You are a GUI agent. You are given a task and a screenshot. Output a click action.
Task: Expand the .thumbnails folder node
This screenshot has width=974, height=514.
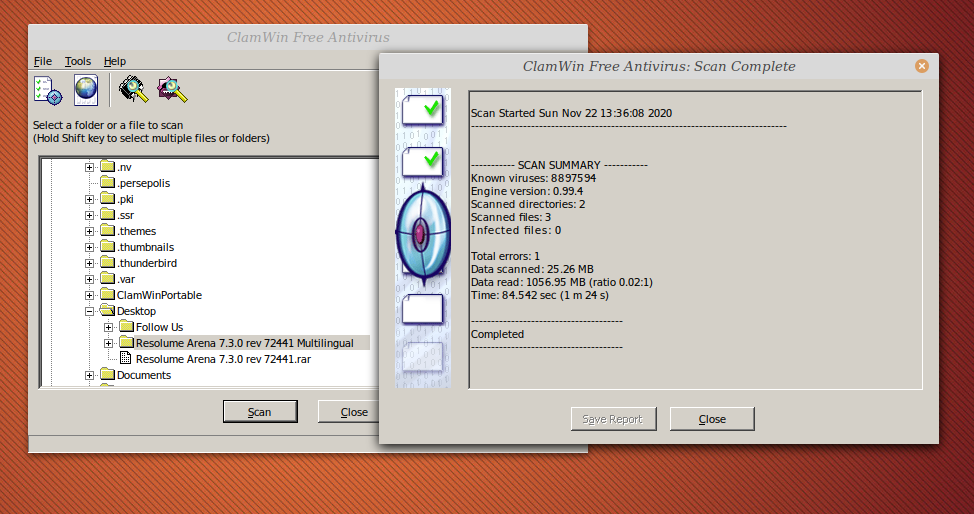tap(89, 247)
